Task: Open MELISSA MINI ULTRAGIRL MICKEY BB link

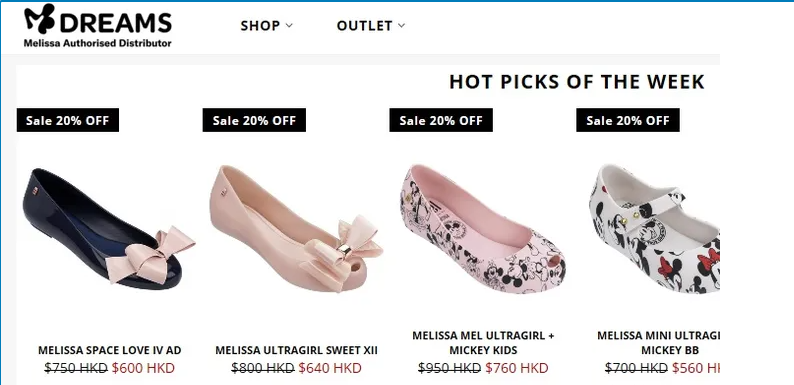Action: 658,343
